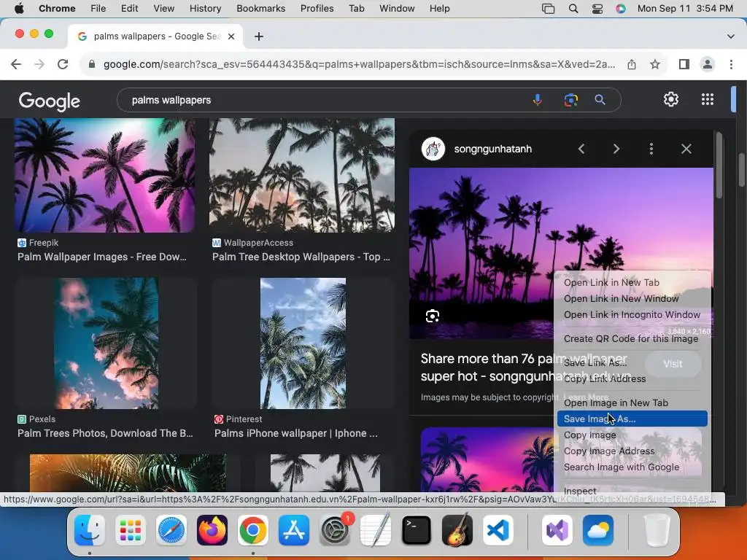Image resolution: width=747 pixels, height=560 pixels.
Task: Go back to the previous page
Action: 16,64
